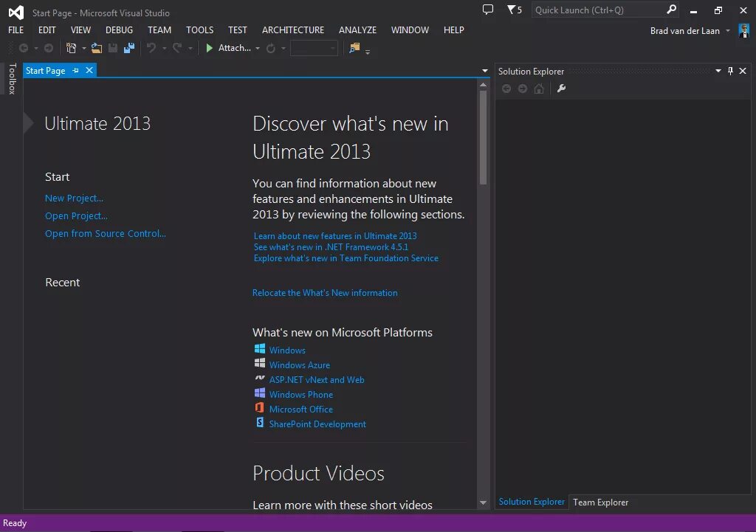Open the document tabs list dropdown arrow
The width and height of the screenshot is (756, 532).
point(484,71)
